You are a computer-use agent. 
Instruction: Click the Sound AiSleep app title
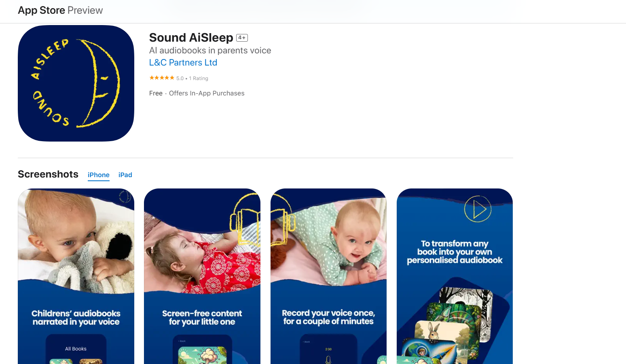pos(191,38)
